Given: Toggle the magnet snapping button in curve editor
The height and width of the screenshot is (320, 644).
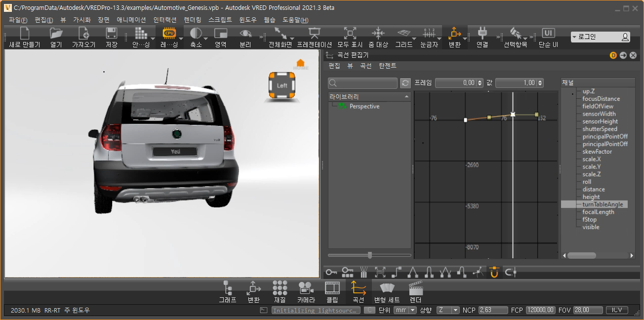Looking at the screenshot, I should point(494,272).
